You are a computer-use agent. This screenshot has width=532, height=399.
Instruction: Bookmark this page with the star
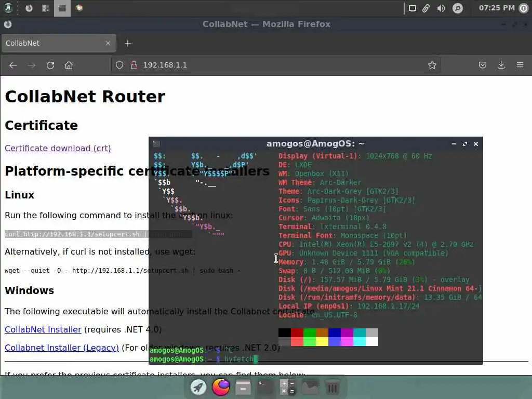pos(432,65)
